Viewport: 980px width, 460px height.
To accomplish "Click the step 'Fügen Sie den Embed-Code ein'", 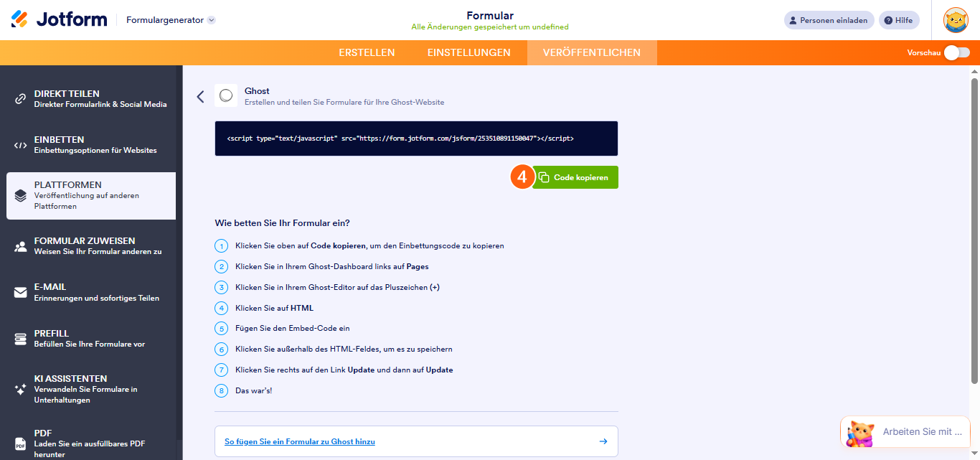I will [292, 328].
